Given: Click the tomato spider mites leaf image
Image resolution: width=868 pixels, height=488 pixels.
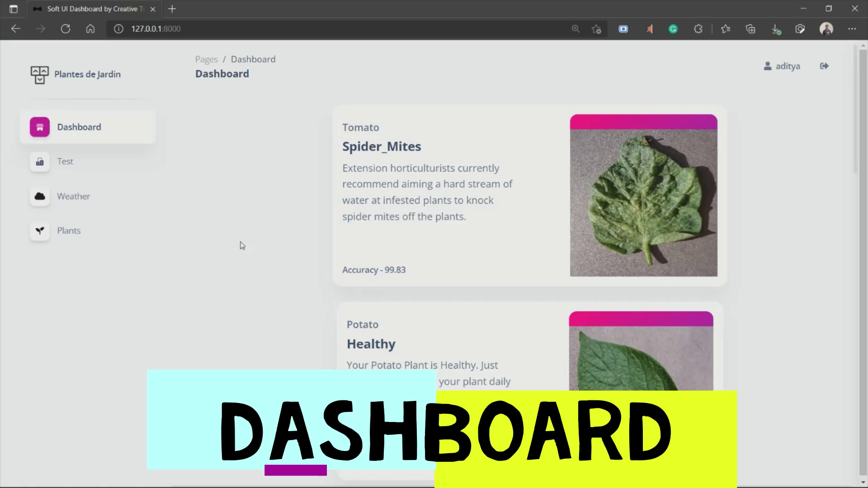Looking at the screenshot, I should point(643,202).
